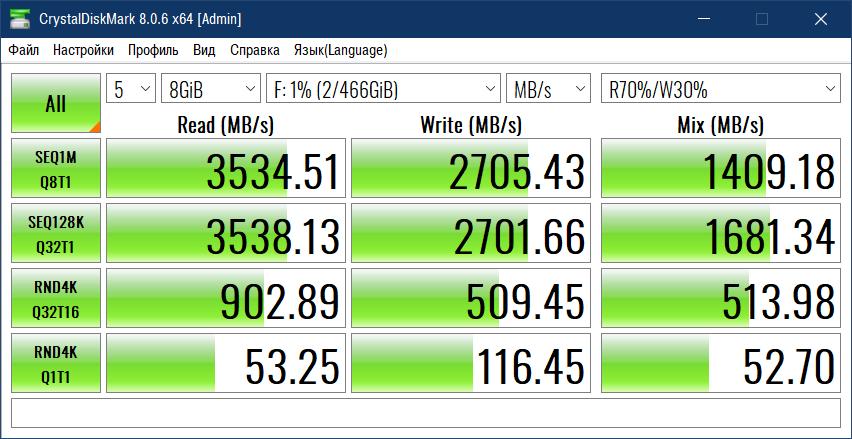Click the empty comment field at bottom
852x439 pixels.
click(426, 413)
